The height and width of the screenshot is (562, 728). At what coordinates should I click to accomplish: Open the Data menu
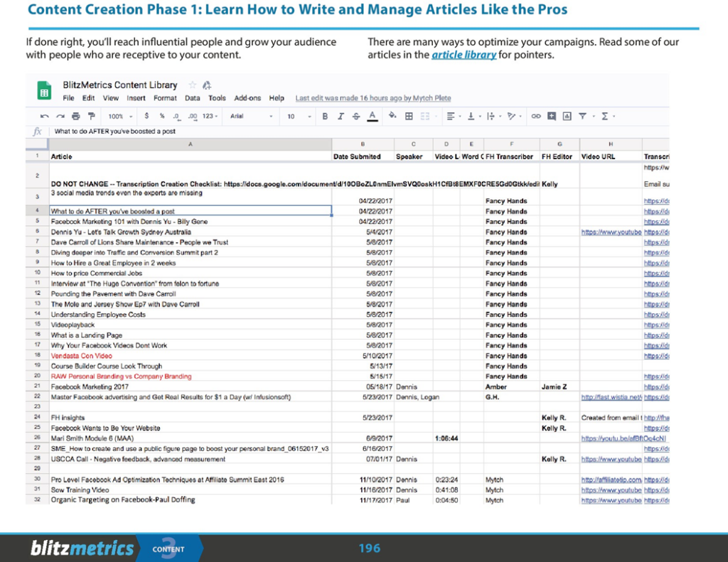point(192,98)
